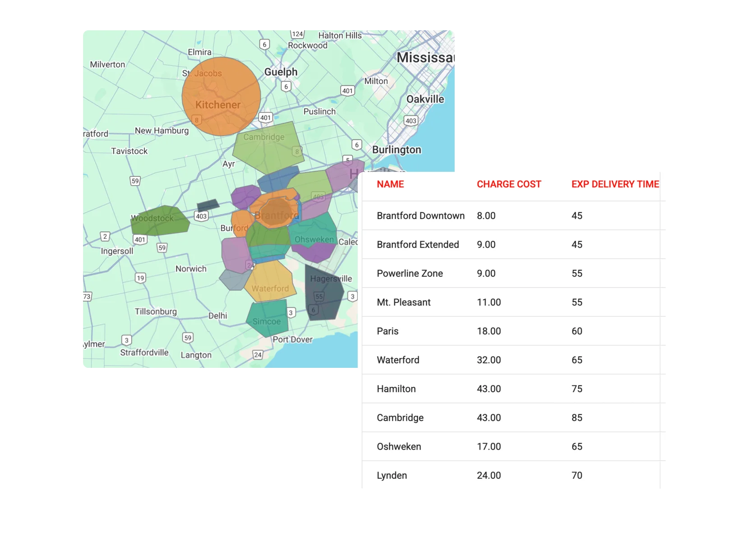Click the 403 shield beside Woodstock zone
Image resolution: width=756 pixels, height=541 pixels.
pyautogui.click(x=201, y=216)
